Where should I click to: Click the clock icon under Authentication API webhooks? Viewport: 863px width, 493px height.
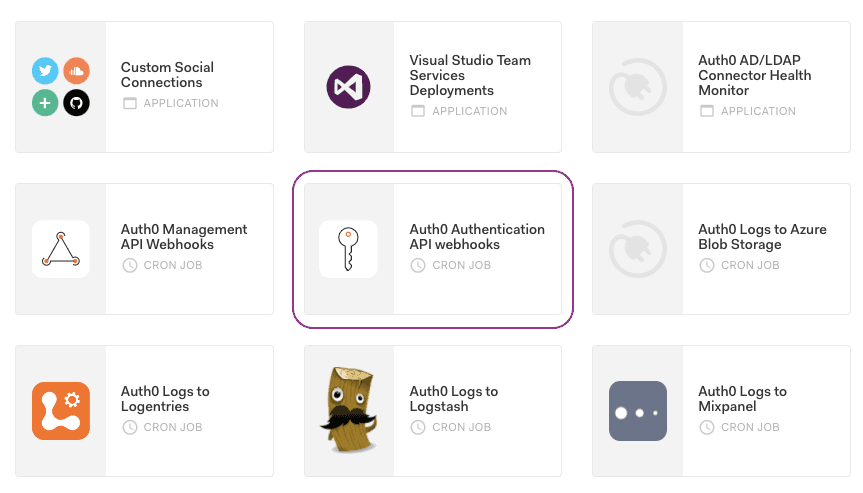pyautogui.click(x=418, y=265)
